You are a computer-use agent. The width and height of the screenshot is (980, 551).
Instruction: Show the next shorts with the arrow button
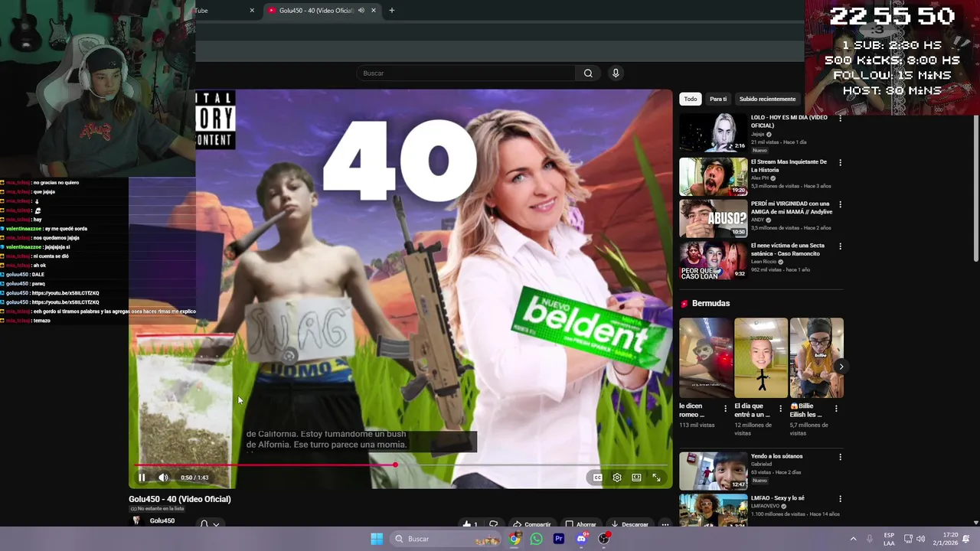click(841, 367)
